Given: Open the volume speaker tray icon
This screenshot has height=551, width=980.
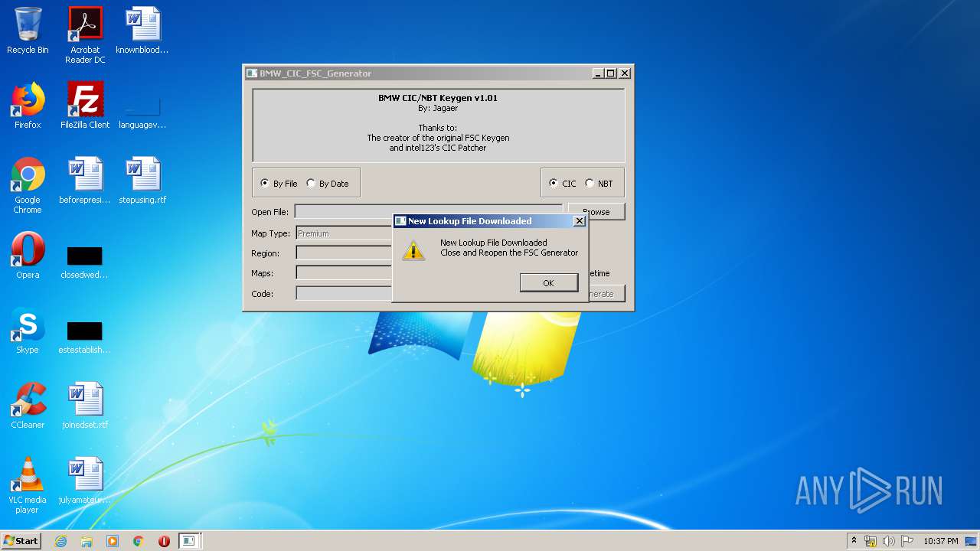Looking at the screenshot, I should [x=889, y=541].
